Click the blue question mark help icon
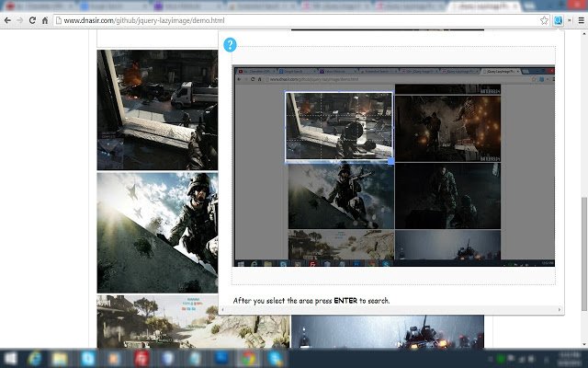Viewport: 588px width, 368px height. point(230,45)
